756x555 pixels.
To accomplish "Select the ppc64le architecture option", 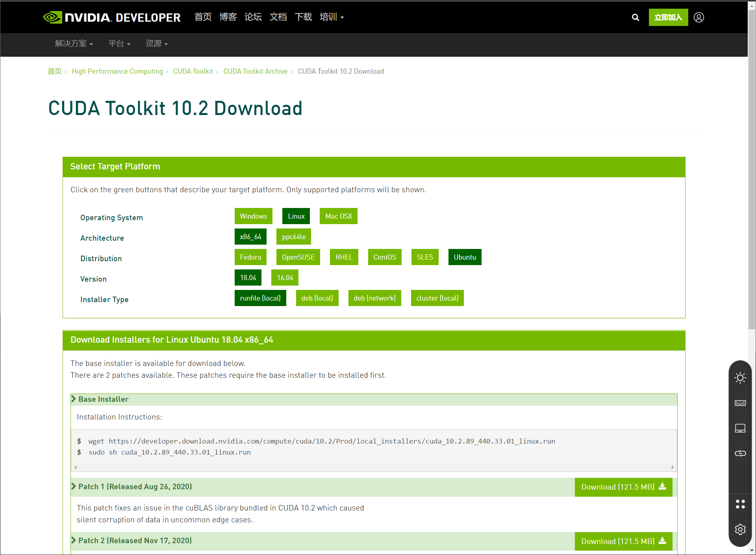I will point(293,237).
